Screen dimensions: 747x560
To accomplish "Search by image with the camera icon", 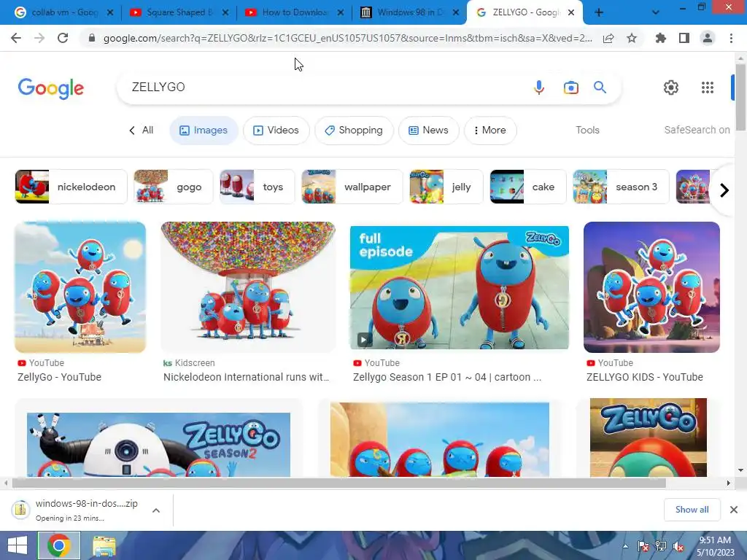I will pyautogui.click(x=570, y=87).
